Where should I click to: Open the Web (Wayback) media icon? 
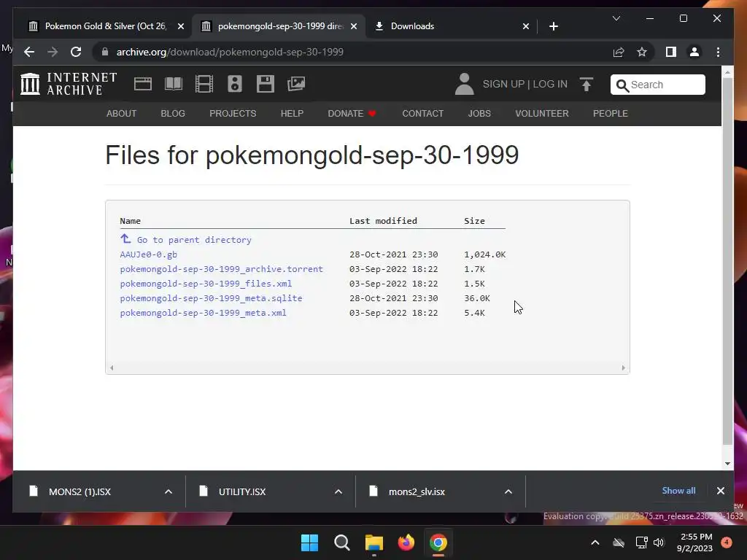[143, 84]
